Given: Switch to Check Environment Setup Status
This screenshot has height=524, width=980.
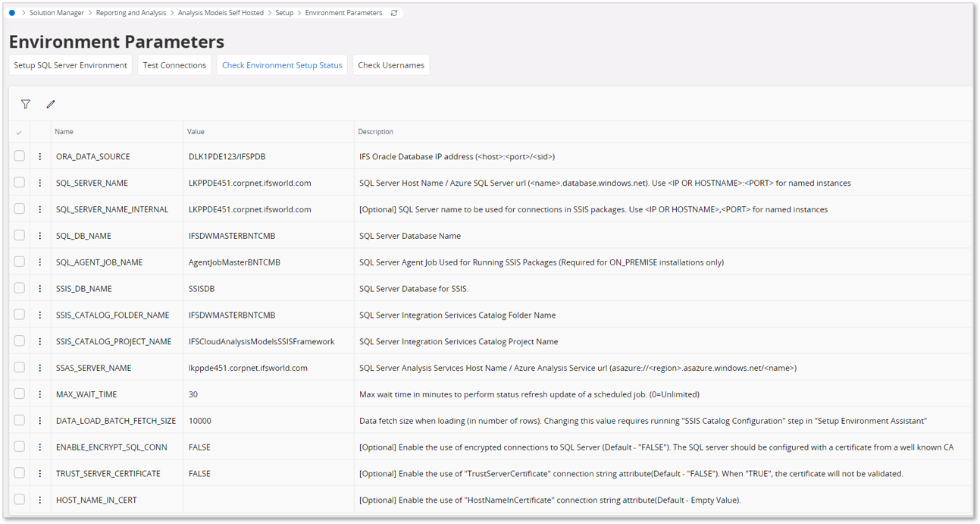Looking at the screenshot, I should 282,64.
